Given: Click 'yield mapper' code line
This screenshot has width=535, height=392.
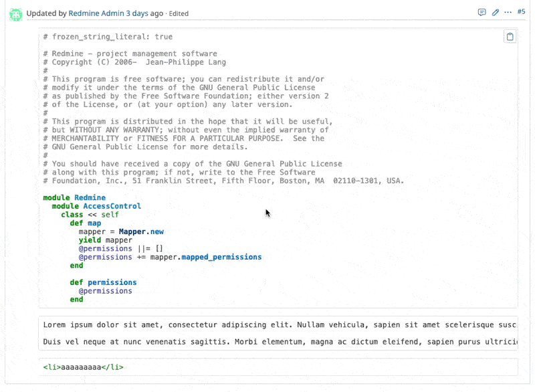Looking at the screenshot, I should click(106, 240).
